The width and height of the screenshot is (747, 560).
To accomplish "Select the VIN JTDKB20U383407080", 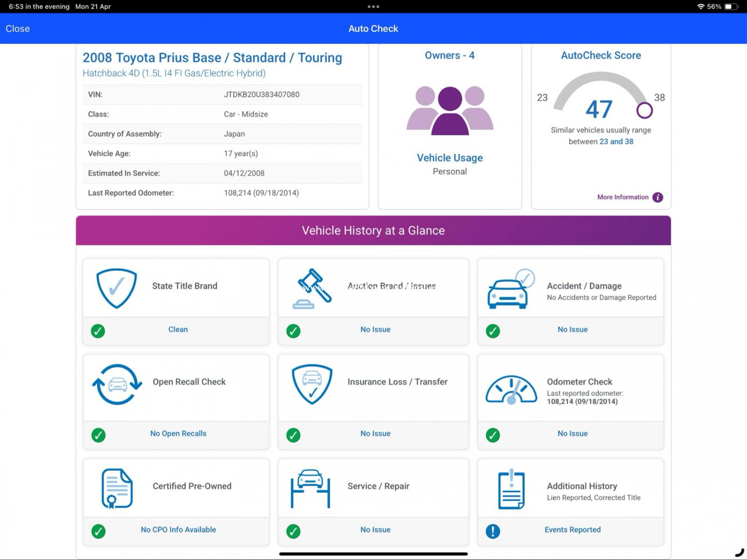I will point(261,95).
